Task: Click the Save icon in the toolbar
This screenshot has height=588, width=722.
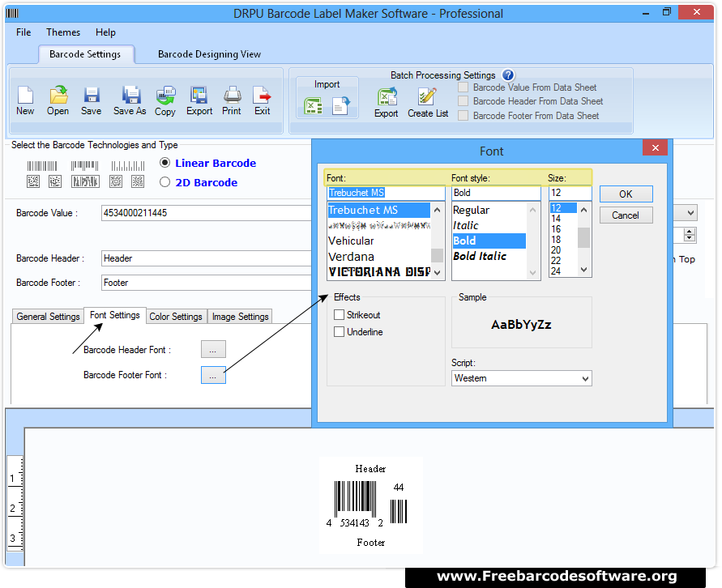Action: [x=92, y=96]
